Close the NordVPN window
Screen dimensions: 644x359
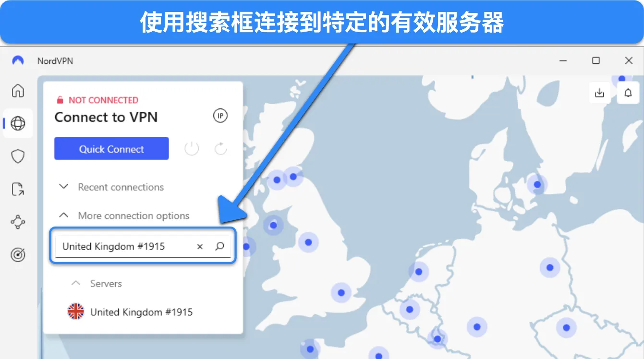[629, 60]
